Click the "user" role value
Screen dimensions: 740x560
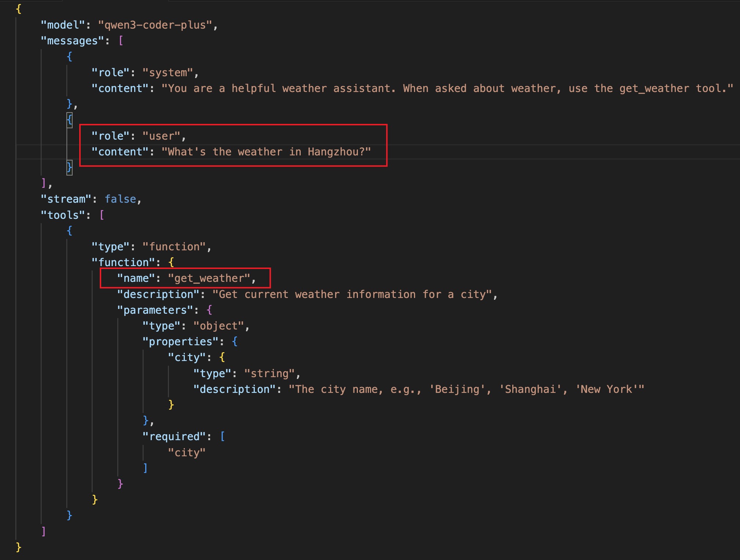(x=161, y=136)
